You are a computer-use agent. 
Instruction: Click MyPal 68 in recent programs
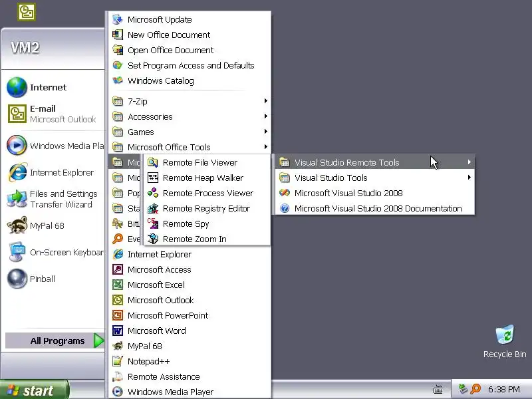coord(54,225)
